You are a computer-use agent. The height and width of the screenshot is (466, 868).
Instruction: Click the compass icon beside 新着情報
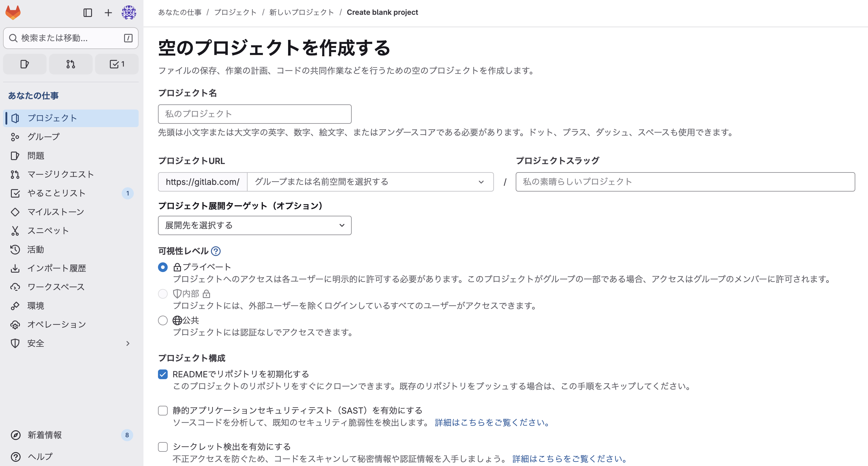coord(15,435)
